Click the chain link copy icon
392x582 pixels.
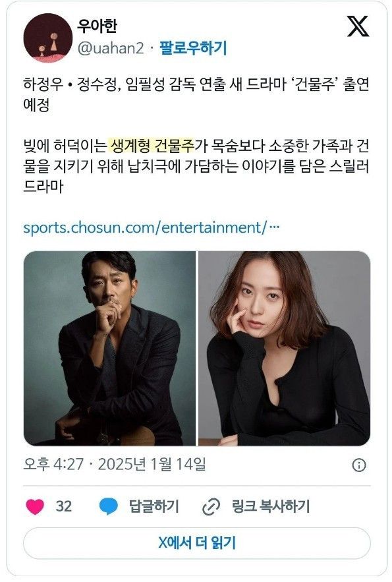pyautogui.click(x=211, y=507)
